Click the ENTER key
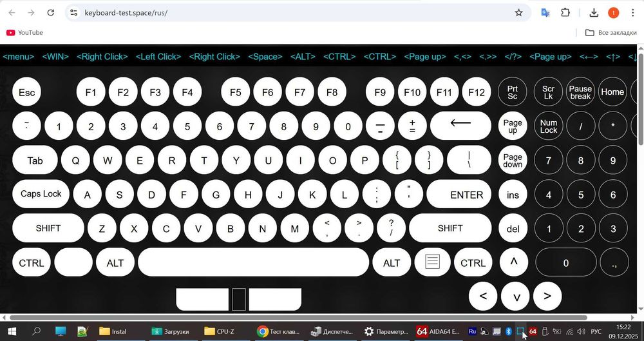 459,194
